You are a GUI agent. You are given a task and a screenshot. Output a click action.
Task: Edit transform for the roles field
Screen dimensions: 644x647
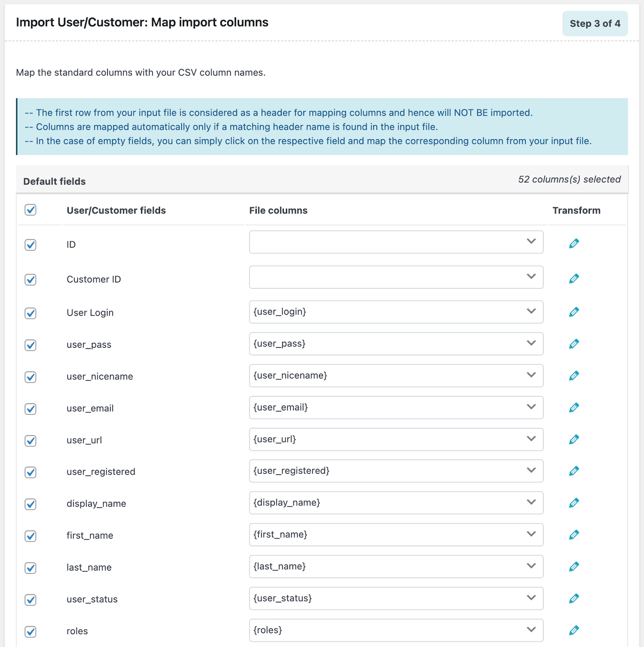tap(574, 630)
